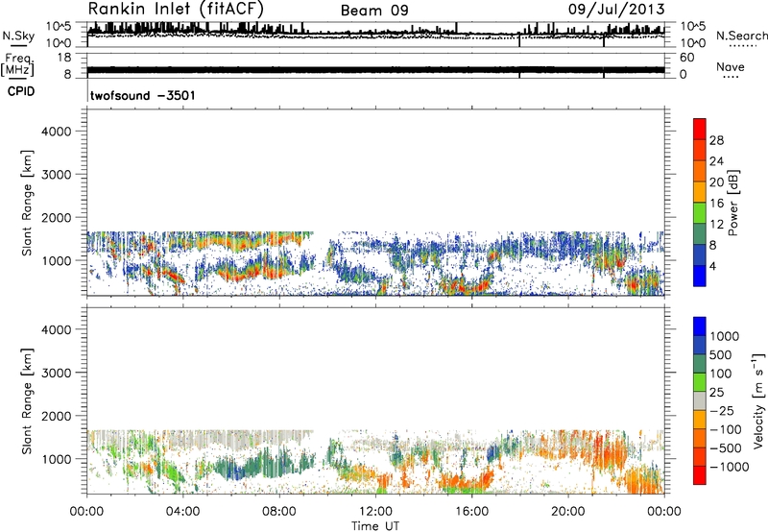Click the '08:00' time tick label
768x532 pixels.
click(279, 512)
